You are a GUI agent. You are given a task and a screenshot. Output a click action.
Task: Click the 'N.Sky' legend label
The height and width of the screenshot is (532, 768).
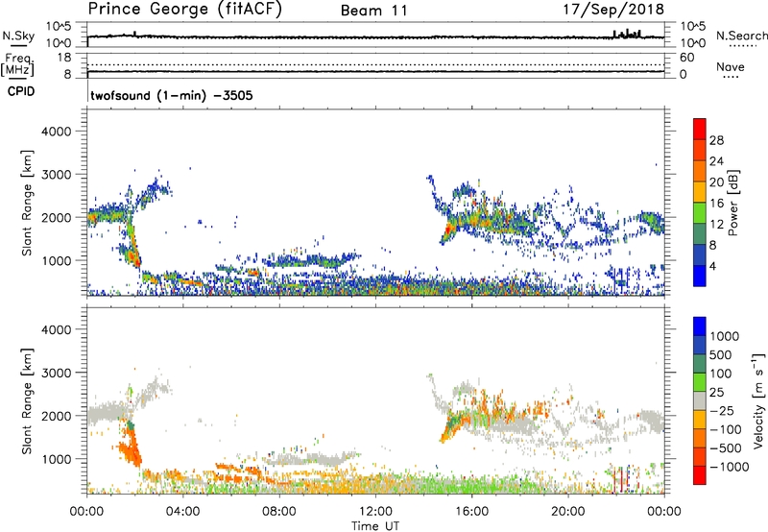(x=18, y=36)
